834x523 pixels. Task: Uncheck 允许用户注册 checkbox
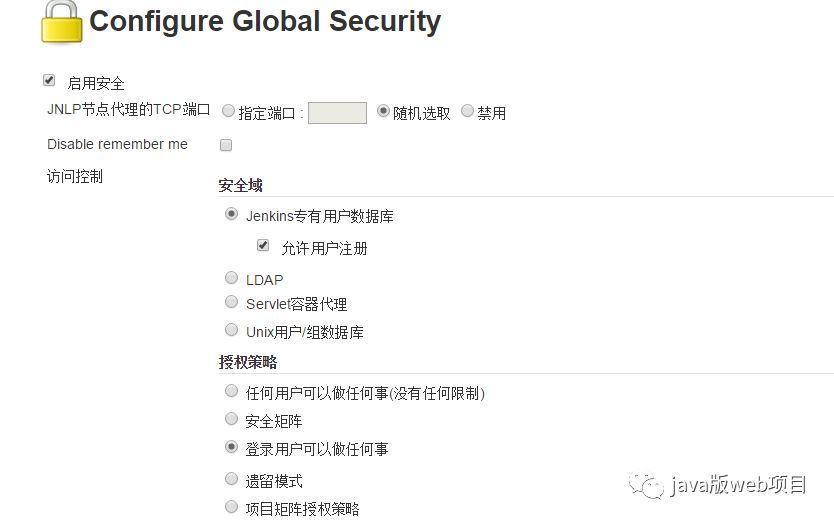tap(264, 245)
